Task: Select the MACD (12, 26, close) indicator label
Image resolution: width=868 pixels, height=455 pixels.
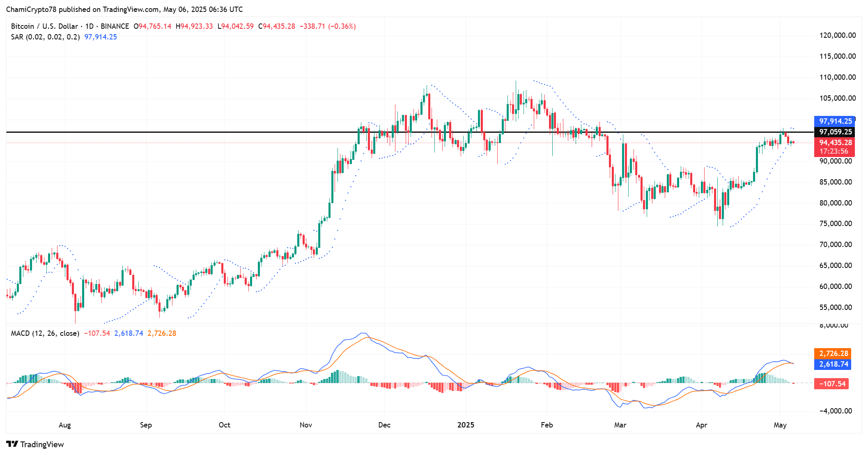Action: tap(45, 333)
